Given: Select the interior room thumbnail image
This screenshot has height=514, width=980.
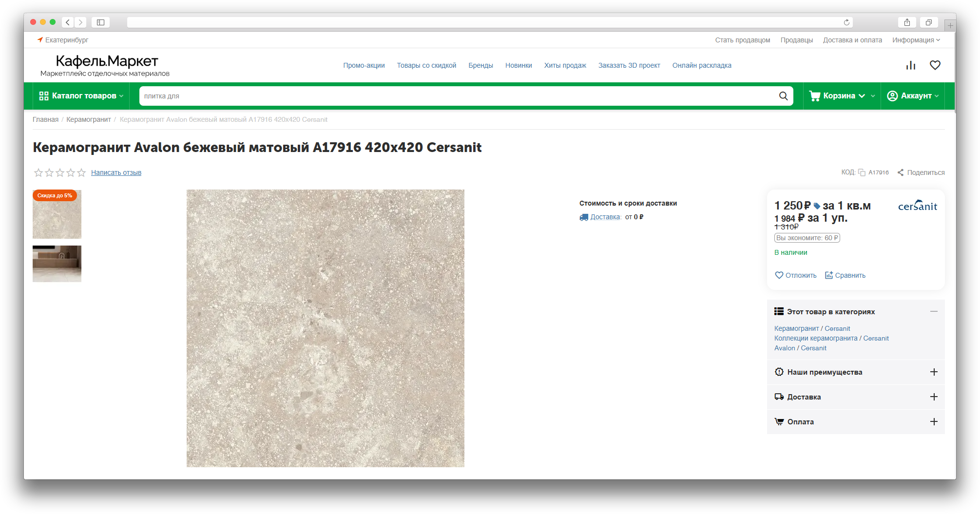Looking at the screenshot, I should coord(57,264).
